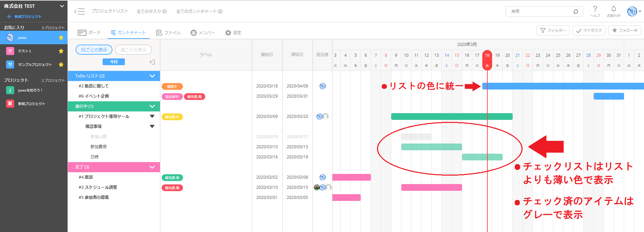Switch to the ボード tab

pos(89,33)
